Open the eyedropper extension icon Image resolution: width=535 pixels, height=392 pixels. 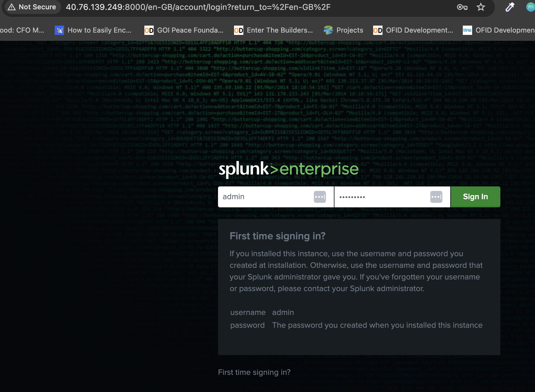click(510, 7)
